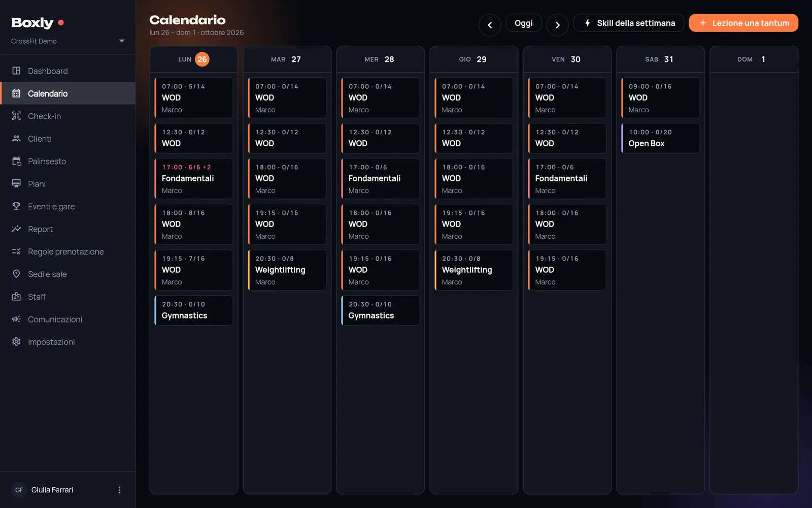Screen dimensions: 812x508
Task: Click the Calendario calendar icon
Action: pyautogui.click(x=16, y=93)
